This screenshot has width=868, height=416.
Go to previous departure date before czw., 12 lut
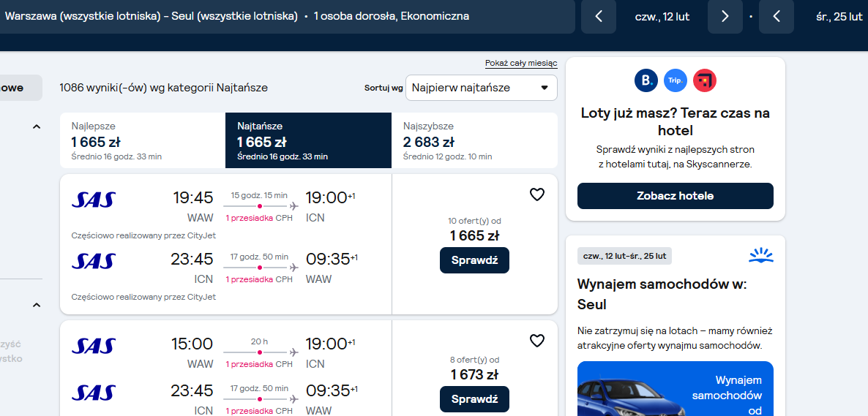coord(599,17)
